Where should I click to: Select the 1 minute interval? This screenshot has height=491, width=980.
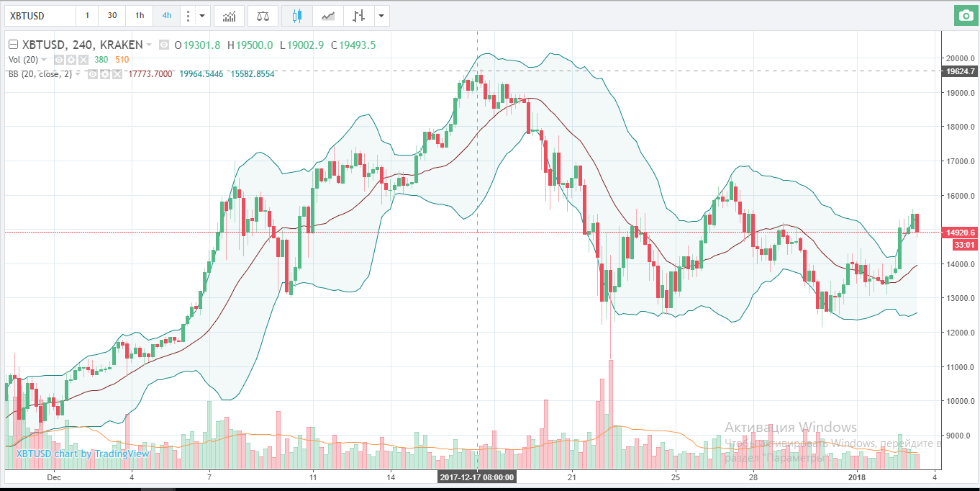coord(88,15)
